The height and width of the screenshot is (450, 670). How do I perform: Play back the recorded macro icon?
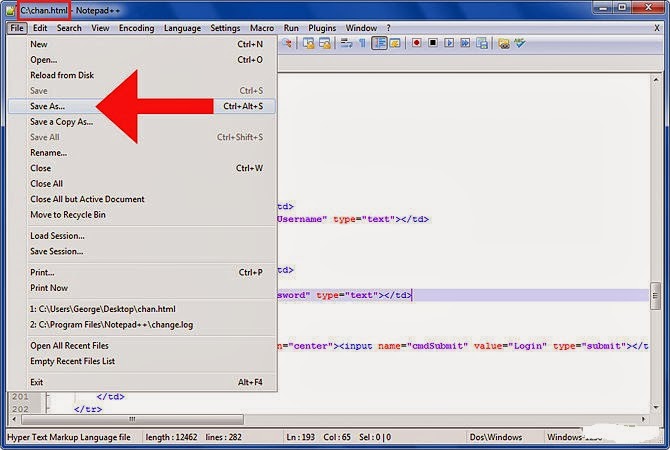(449, 43)
